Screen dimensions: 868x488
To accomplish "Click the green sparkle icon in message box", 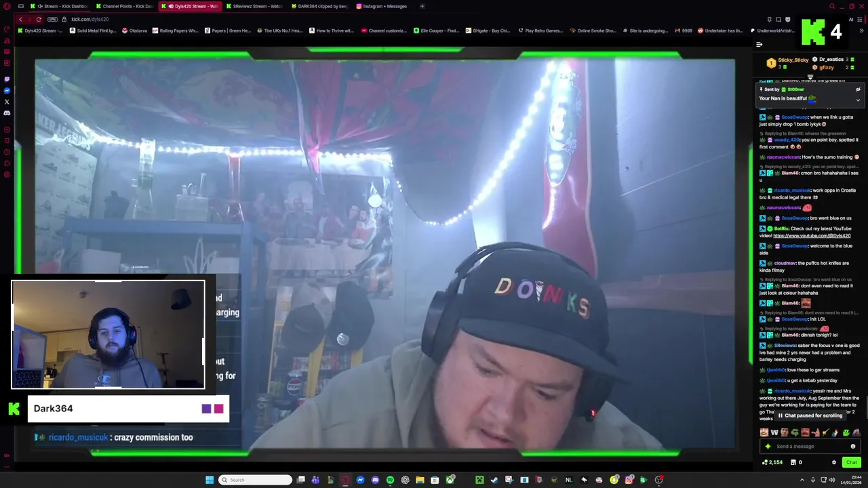I will (768, 447).
